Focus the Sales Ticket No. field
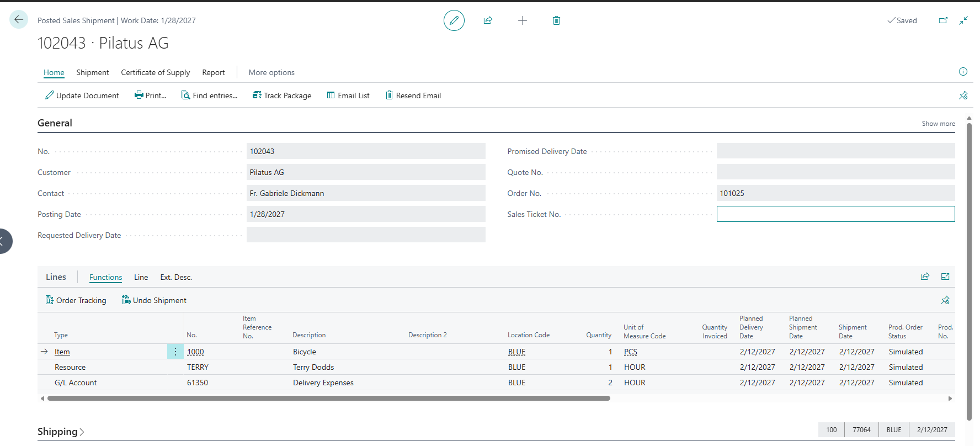The width and height of the screenshot is (980, 446). pos(835,214)
